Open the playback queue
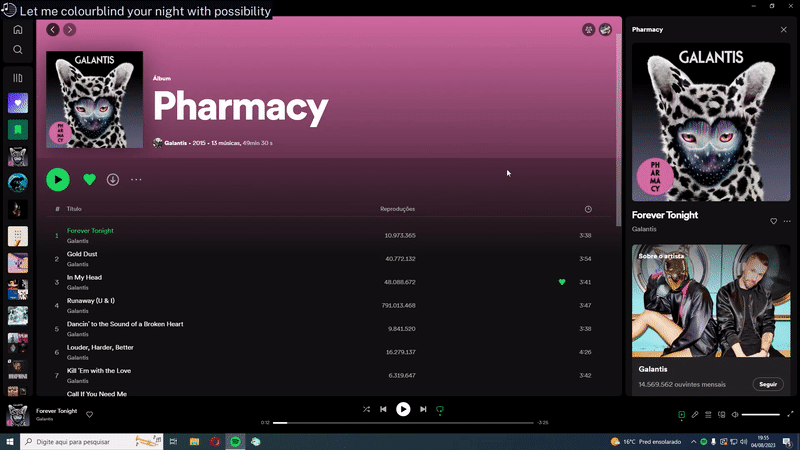Screen dimensions: 800x450 tap(708, 415)
